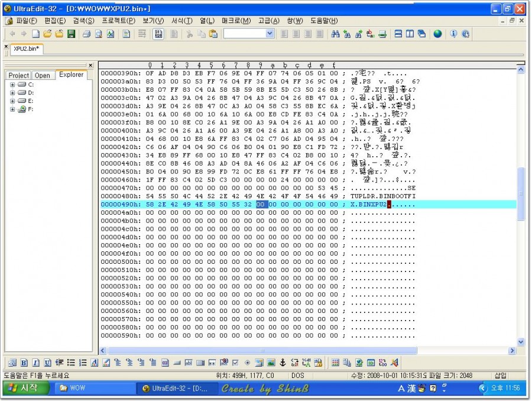Click the anchor icon in the HTML toolbar
The height and width of the screenshot is (401, 532).
(283, 363)
